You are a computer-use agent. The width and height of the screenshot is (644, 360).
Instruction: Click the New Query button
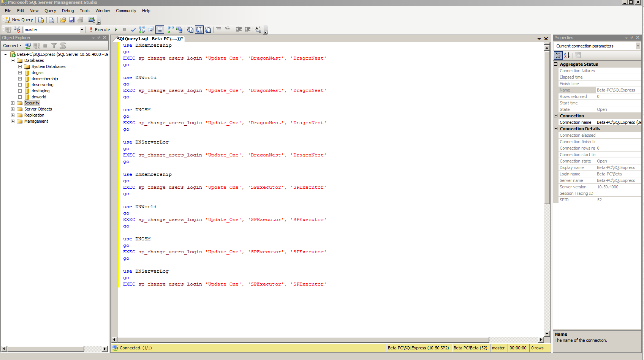[x=19, y=20]
